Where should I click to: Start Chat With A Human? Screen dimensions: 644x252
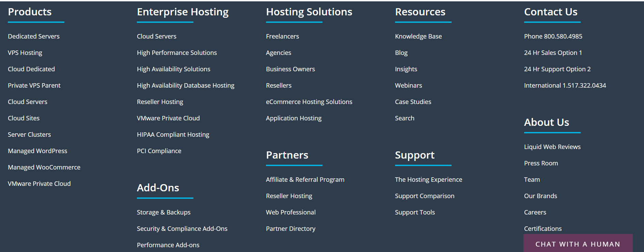click(x=578, y=243)
